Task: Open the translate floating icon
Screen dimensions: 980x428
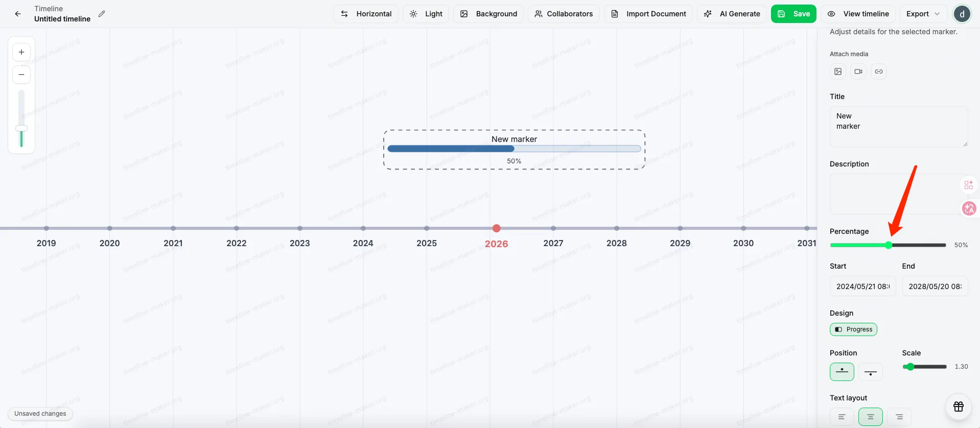Action: click(x=969, y=208)
